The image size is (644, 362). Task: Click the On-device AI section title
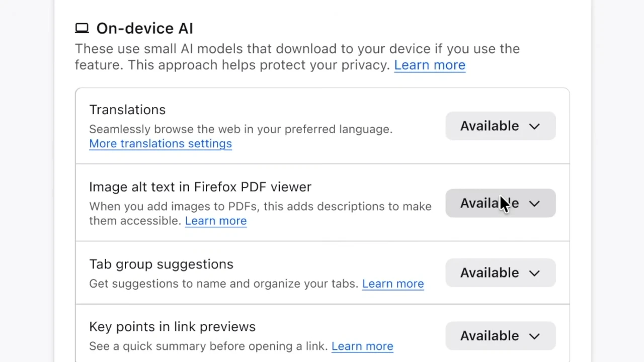click(x=144, y=28)
